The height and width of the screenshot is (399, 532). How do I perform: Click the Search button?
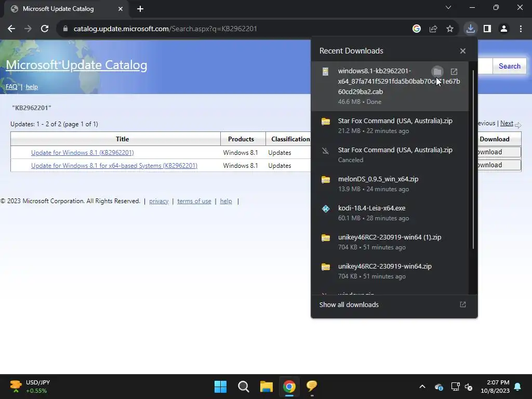[x=509, y=66]
